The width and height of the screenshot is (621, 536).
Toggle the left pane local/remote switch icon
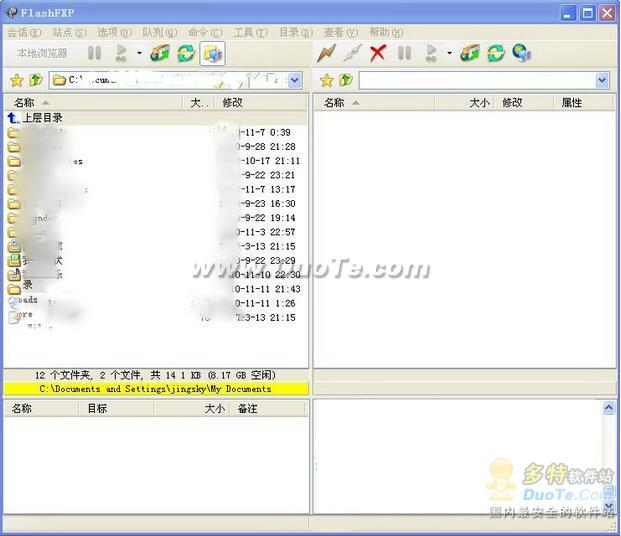(x=213, y=53)
